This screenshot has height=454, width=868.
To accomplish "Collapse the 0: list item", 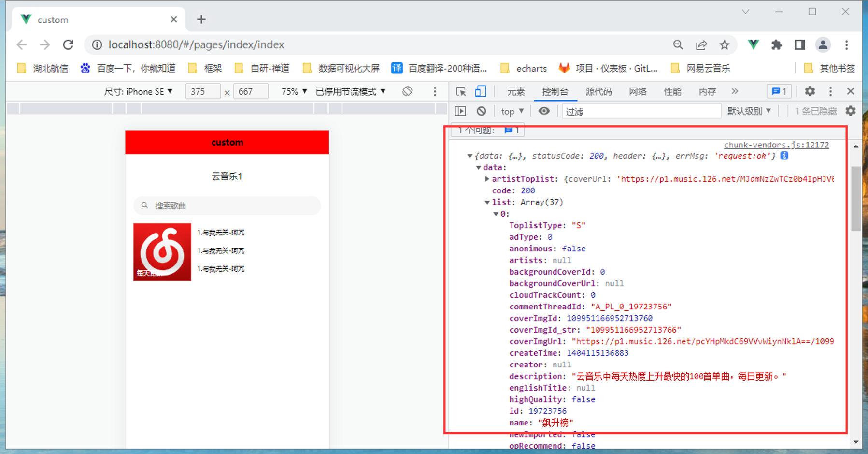I will pos(496,214).
